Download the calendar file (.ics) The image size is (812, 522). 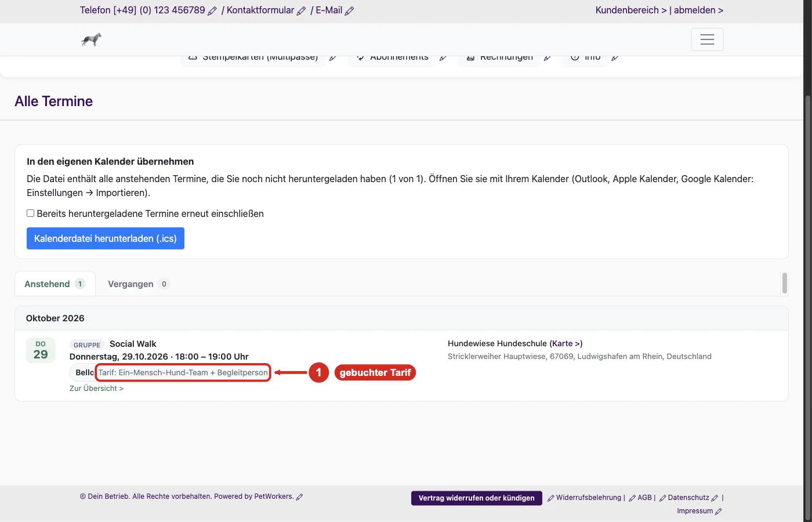coord(106,238)
